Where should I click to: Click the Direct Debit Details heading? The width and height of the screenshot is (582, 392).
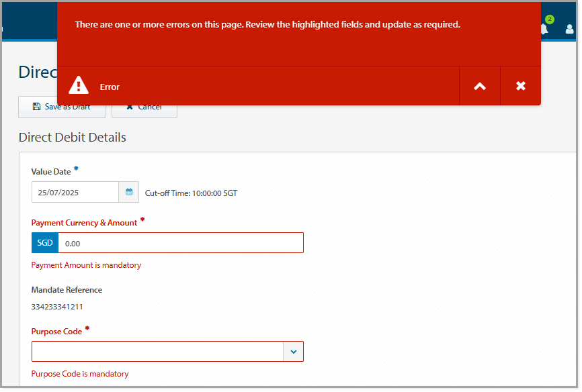tap(73, 138)
